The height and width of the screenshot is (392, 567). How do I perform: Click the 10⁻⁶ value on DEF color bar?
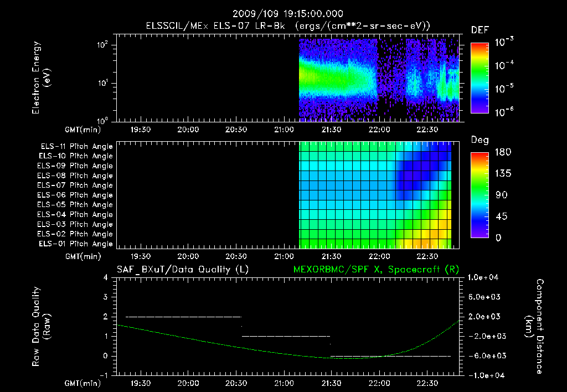504,112
